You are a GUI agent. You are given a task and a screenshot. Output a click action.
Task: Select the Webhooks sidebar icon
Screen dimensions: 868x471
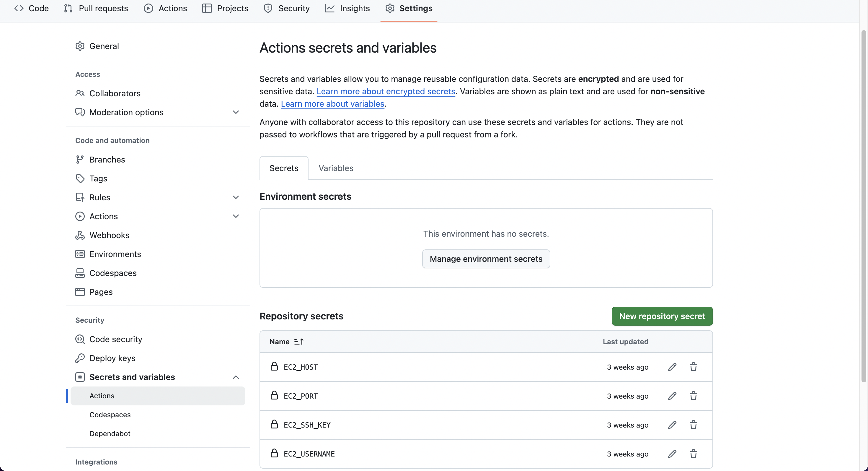[81, 235]
